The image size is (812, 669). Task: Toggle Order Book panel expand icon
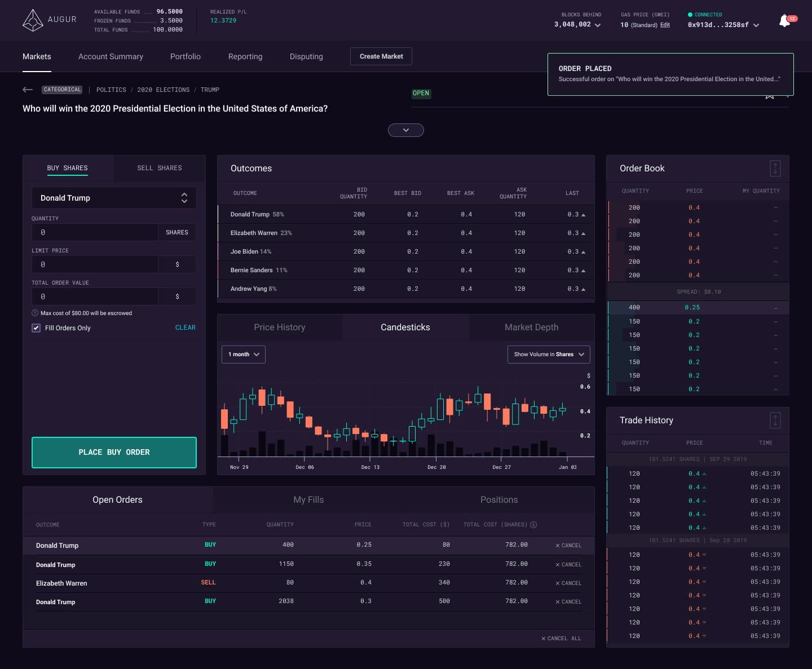click(775, 168)
